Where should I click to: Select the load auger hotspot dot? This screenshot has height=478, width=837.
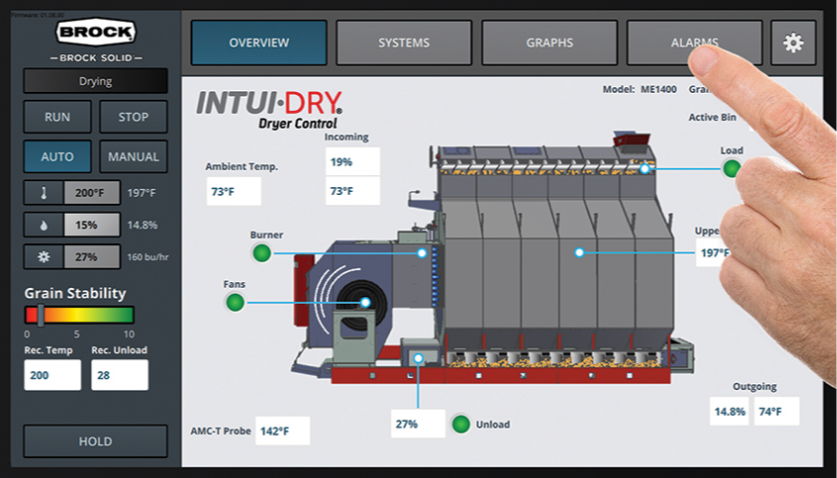click(645, 169)
